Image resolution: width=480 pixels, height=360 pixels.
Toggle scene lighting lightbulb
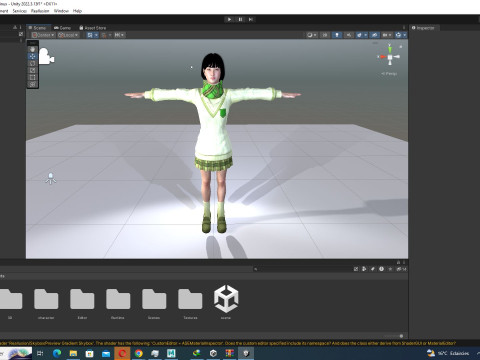(337, 35)
